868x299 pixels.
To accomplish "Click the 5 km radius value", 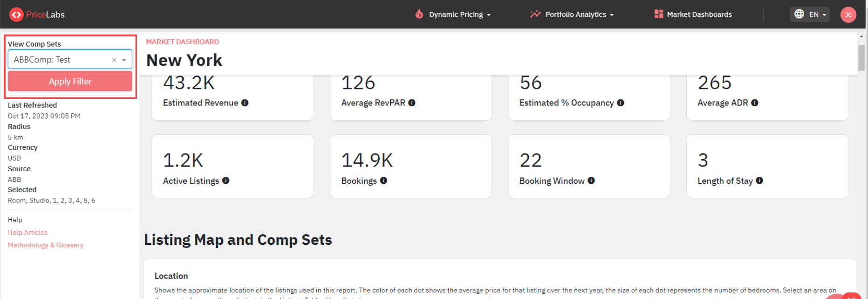I will [x=15, y=137].
